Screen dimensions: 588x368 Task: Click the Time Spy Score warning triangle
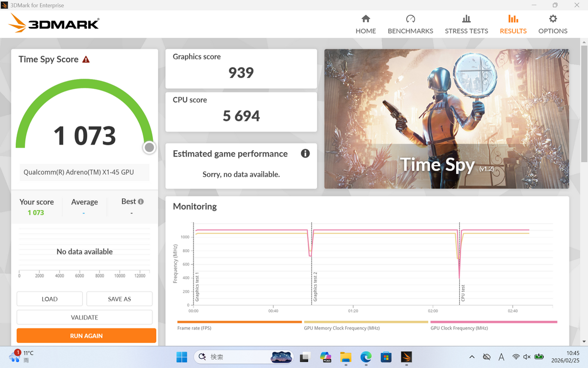click(x=86, y=59)
